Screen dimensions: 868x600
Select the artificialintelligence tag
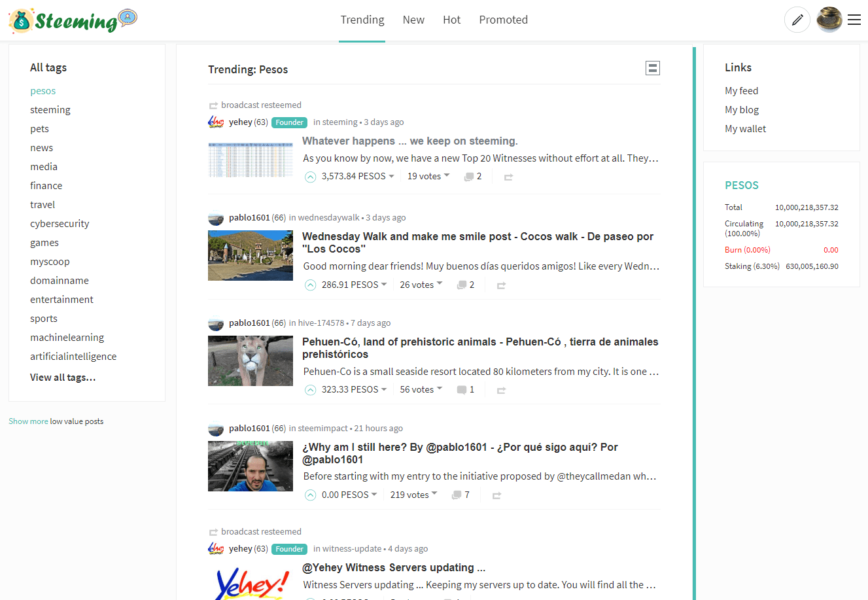73,357
